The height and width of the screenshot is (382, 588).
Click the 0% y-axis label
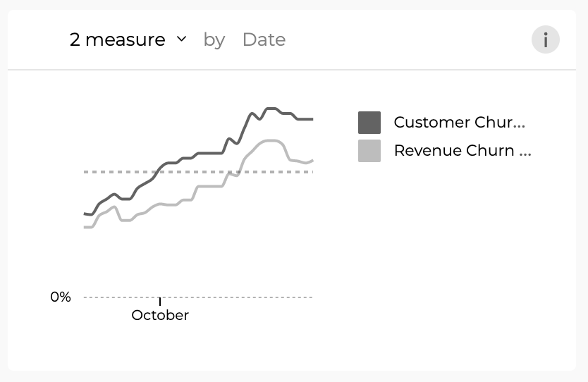[x=61, y=297]
